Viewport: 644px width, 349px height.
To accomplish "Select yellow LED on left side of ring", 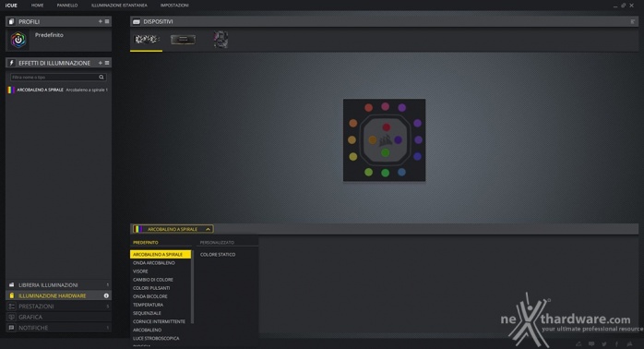I will [x=352, y=157].
